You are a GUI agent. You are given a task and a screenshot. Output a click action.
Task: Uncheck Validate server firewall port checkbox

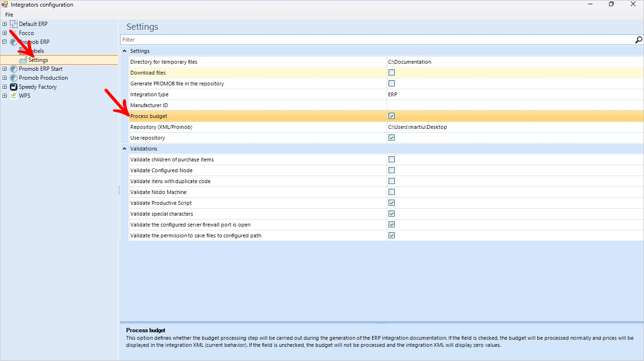coord(391,225)
